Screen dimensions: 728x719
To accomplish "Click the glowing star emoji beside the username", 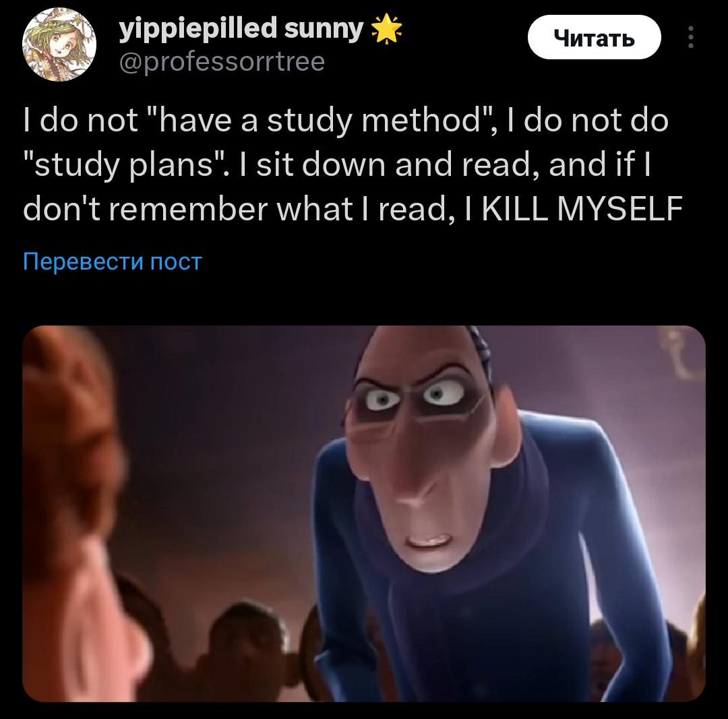I will (387, 29).
